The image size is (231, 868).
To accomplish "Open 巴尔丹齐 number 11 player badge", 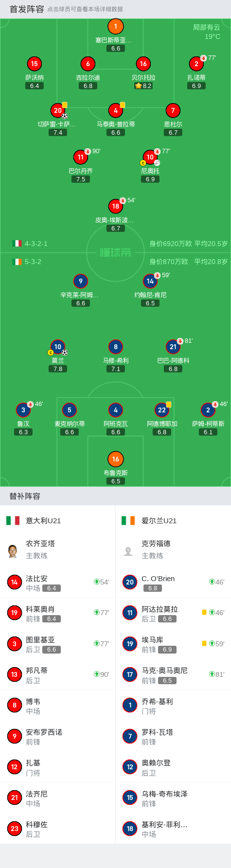I will tap(81, 157).
